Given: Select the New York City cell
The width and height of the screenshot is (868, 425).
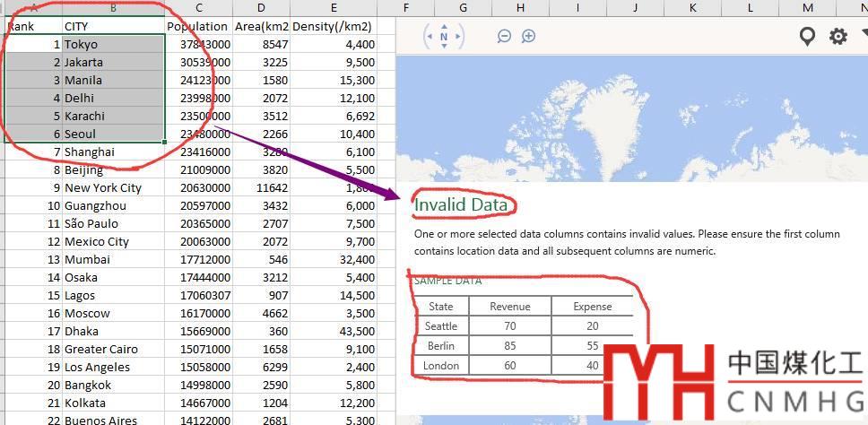Looking at the screenshot, I should 113,187.
